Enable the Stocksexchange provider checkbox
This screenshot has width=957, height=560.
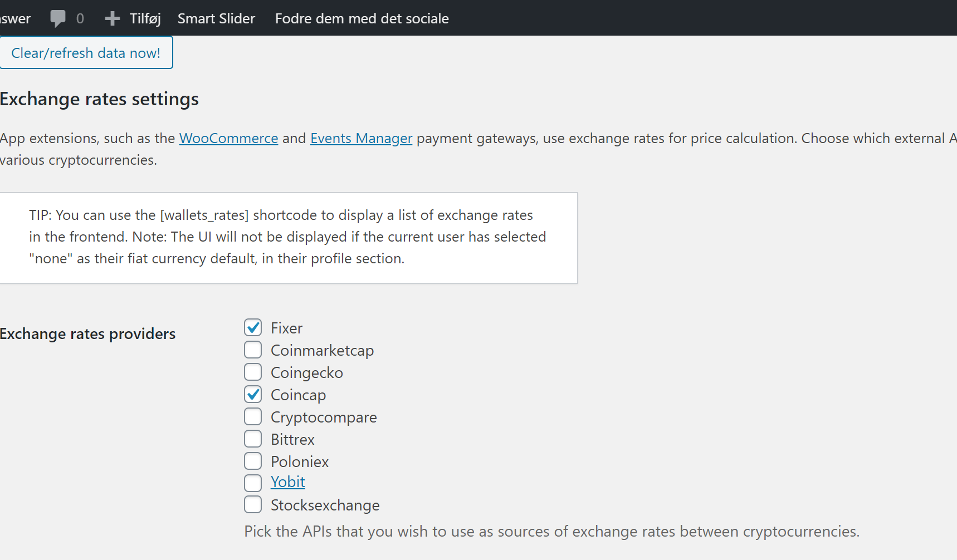click(253, 504)
